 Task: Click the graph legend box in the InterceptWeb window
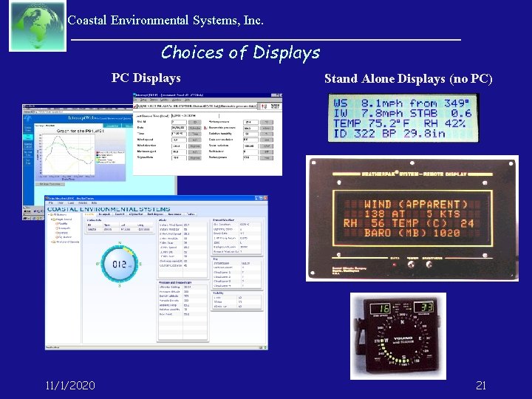110,158
